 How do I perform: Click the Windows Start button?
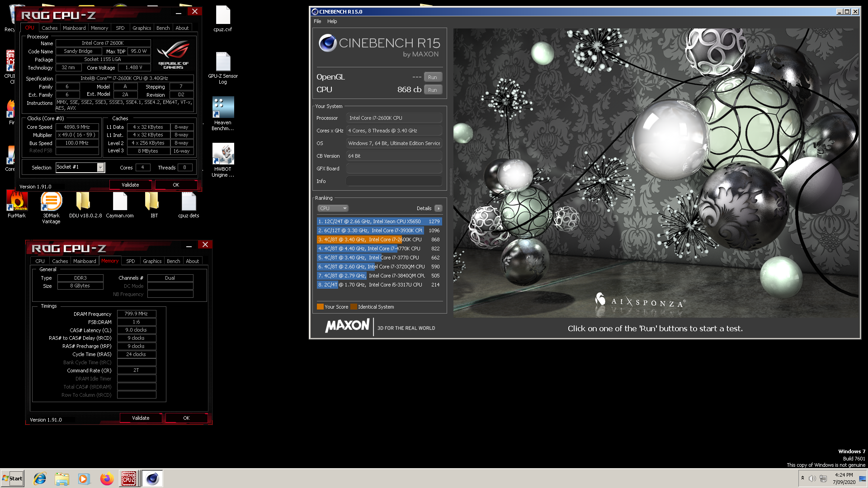point(12,479)
